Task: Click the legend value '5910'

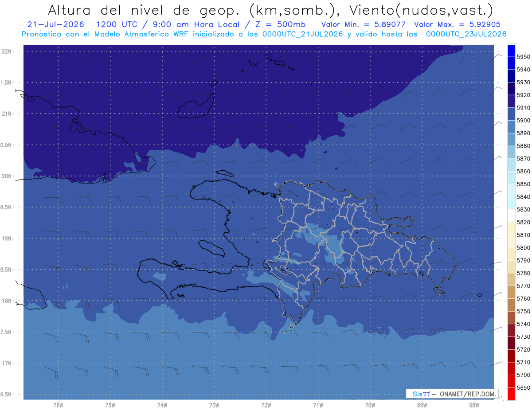Action: pyautogui.click(x=523, y=108)
